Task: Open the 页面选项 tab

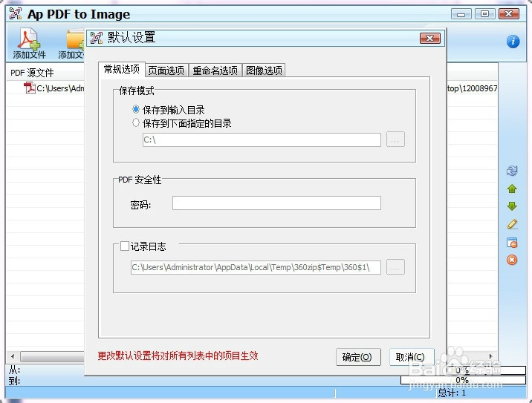Action: click(x=166, y=71)
